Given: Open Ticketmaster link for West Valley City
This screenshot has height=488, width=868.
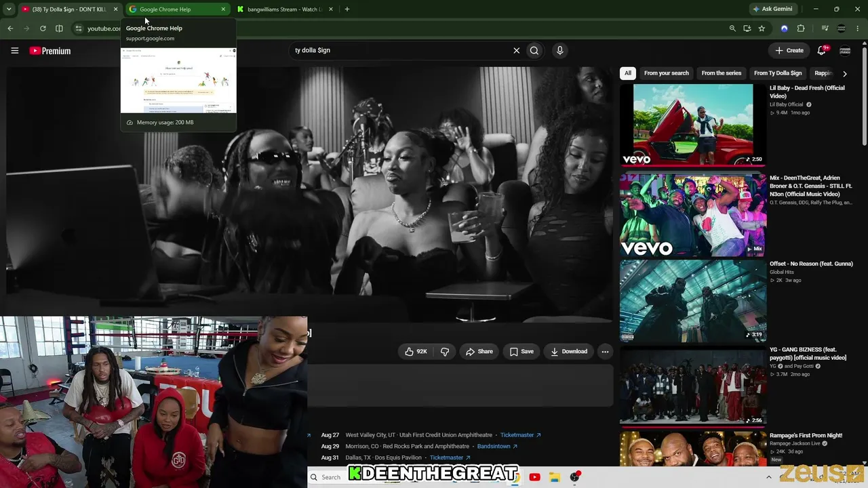Looking at the screenshot, I should [520, 435].
